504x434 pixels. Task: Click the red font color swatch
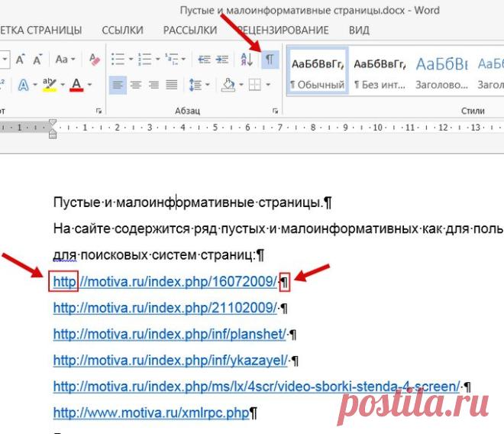click(76, 86)
